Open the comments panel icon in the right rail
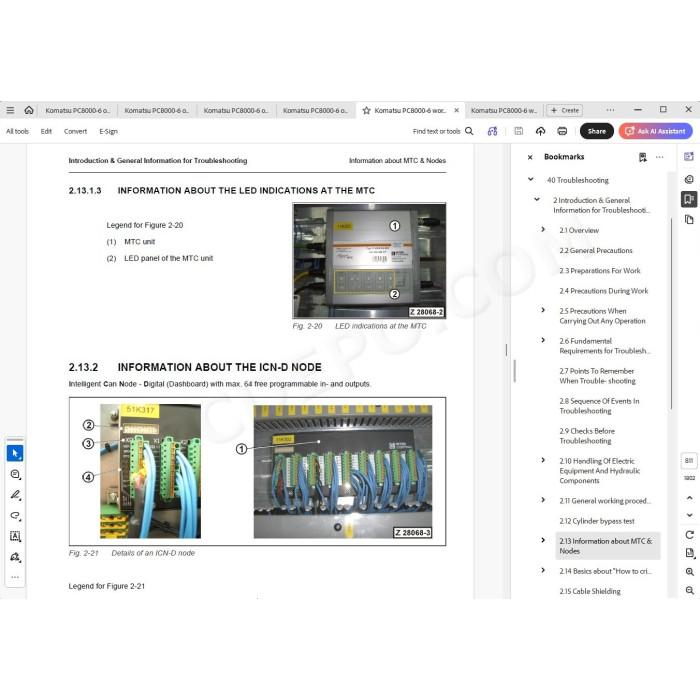This screenshot has width=700, height=700. [689, 179]
